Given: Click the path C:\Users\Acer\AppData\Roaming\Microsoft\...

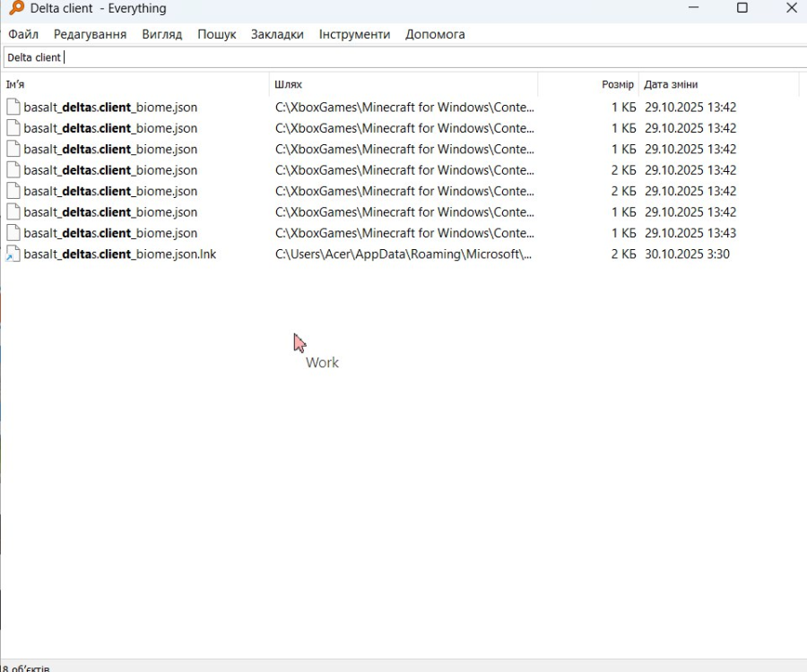Looking at the screenshot, I should pyautogui.click(x=403, y=254).
